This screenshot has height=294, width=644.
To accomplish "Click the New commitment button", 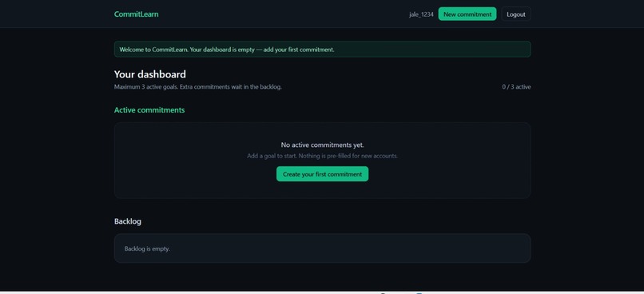I will [467, 14].
